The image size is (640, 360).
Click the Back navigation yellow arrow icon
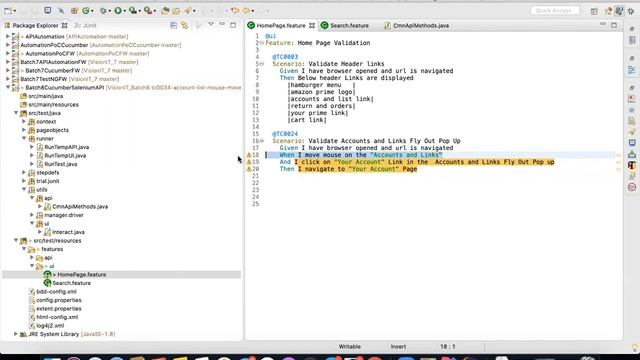[x=235, y=11]
